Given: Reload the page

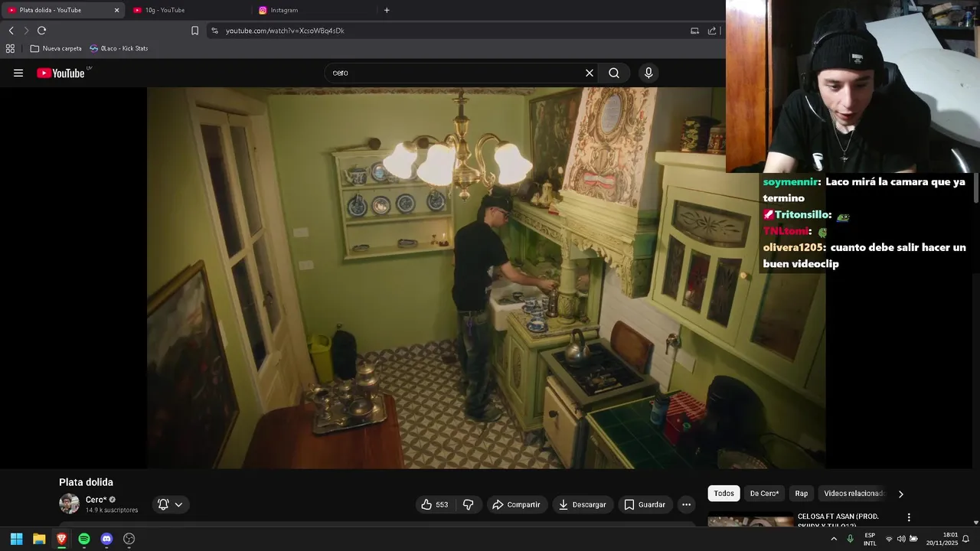Looking at the screenshot, I should pos(41,31).
